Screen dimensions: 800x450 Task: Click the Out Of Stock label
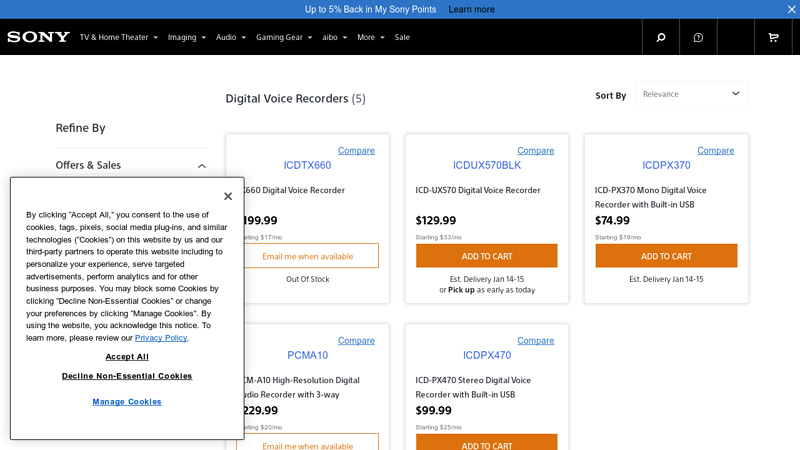tap(308, 279)
